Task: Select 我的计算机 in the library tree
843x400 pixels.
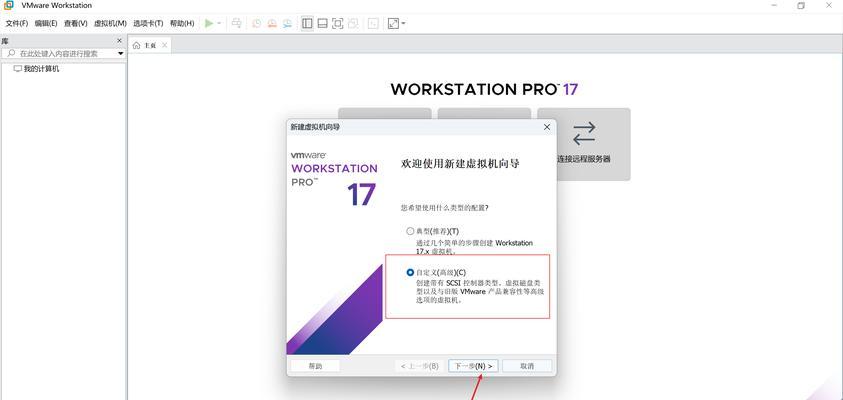Action: [37, 69]
